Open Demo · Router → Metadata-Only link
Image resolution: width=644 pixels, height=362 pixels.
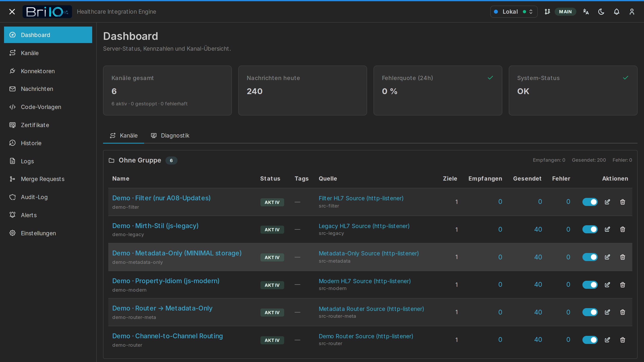point(162,308)
